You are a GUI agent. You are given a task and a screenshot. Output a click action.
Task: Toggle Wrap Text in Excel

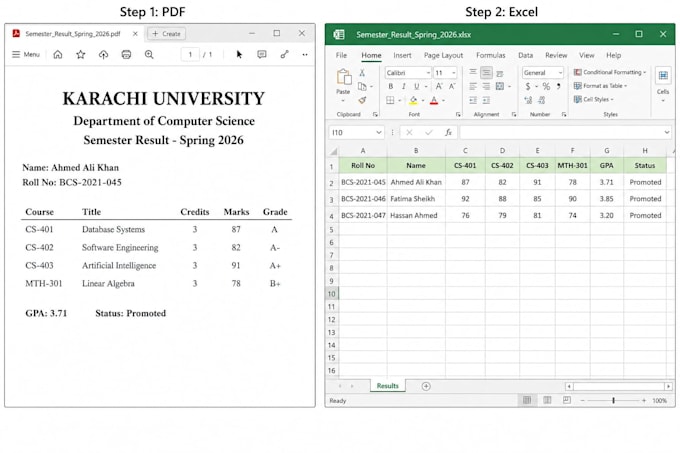tap(500, 73)
